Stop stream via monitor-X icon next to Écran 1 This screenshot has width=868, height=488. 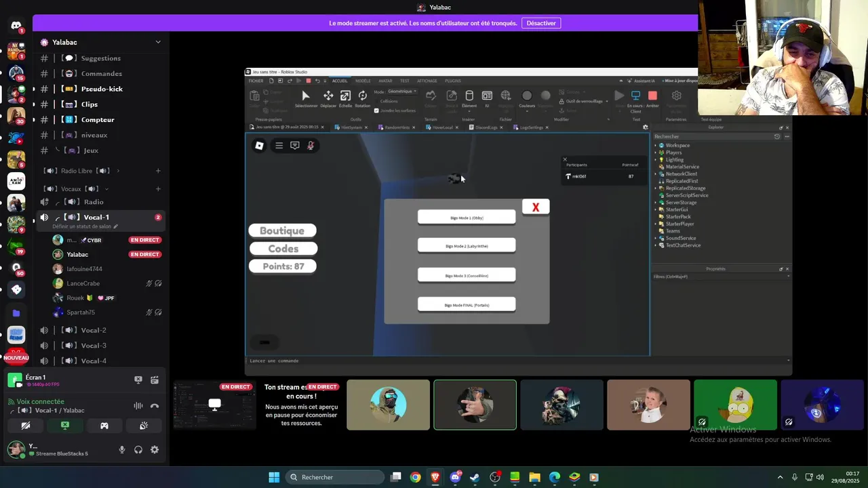(138, 380)
